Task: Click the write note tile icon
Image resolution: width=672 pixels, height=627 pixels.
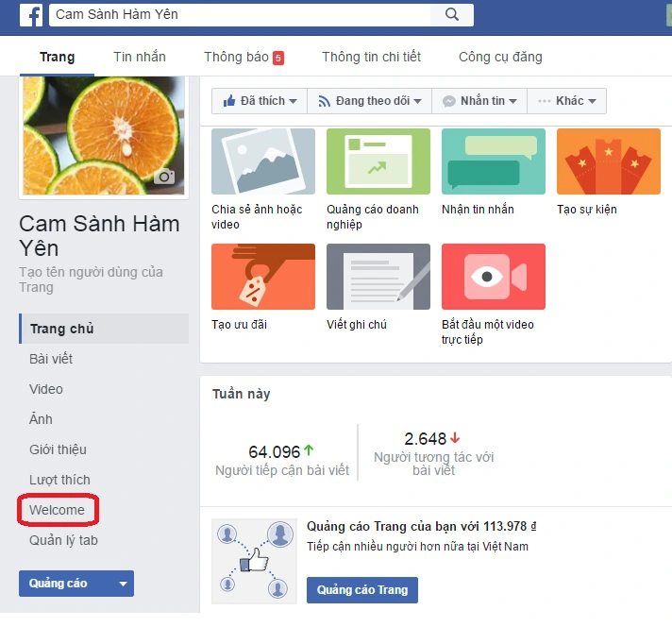Action: (x=378, y=277)
